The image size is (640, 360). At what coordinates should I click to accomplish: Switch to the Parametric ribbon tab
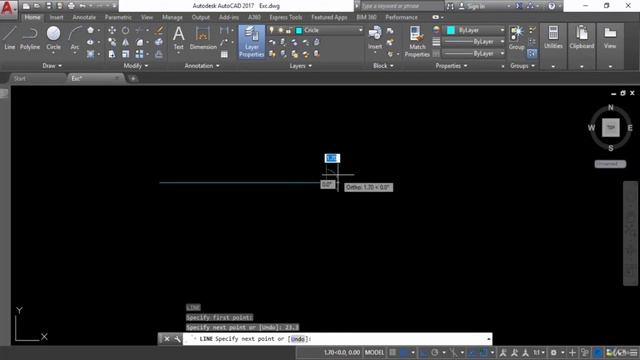point(118,17)
